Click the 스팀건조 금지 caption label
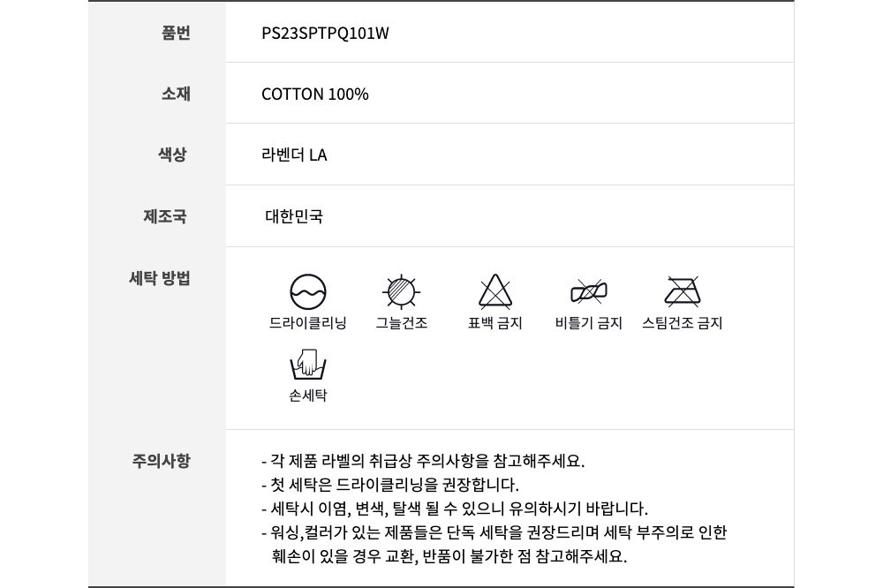 [x=683, y=323]
